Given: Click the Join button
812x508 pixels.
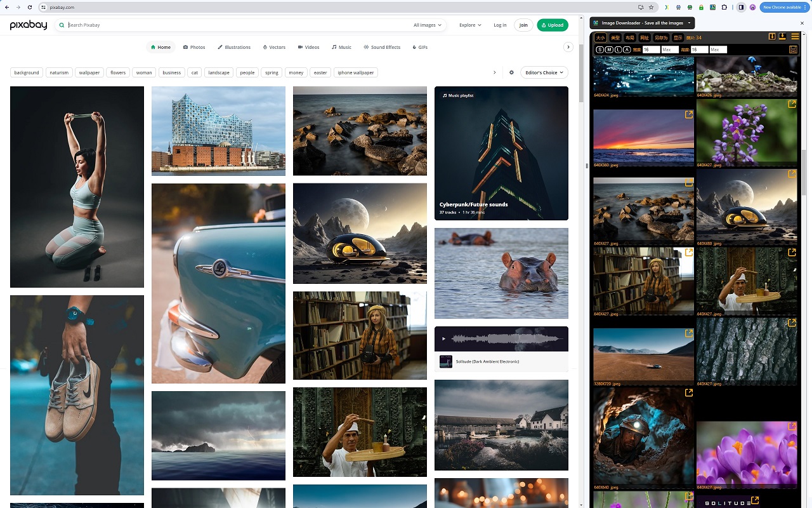Looking at the screenshot, I should point(523,25).
